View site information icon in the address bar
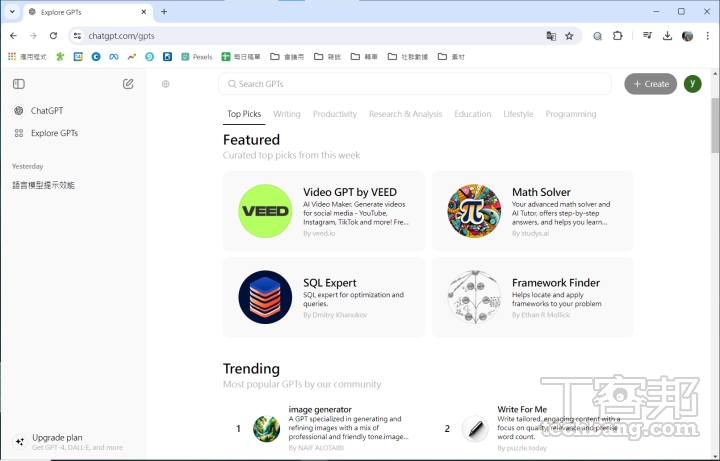Image resolution: width=720 pixels, height=461 pixels. 77,36
